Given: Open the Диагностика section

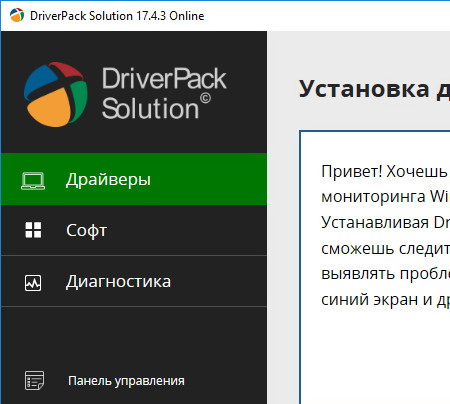Looking at the screenshot, I should point(134,281).
